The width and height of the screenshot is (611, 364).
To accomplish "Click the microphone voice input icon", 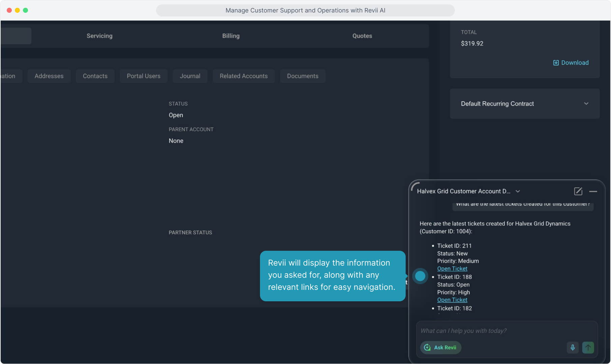I will coord(573,347).
